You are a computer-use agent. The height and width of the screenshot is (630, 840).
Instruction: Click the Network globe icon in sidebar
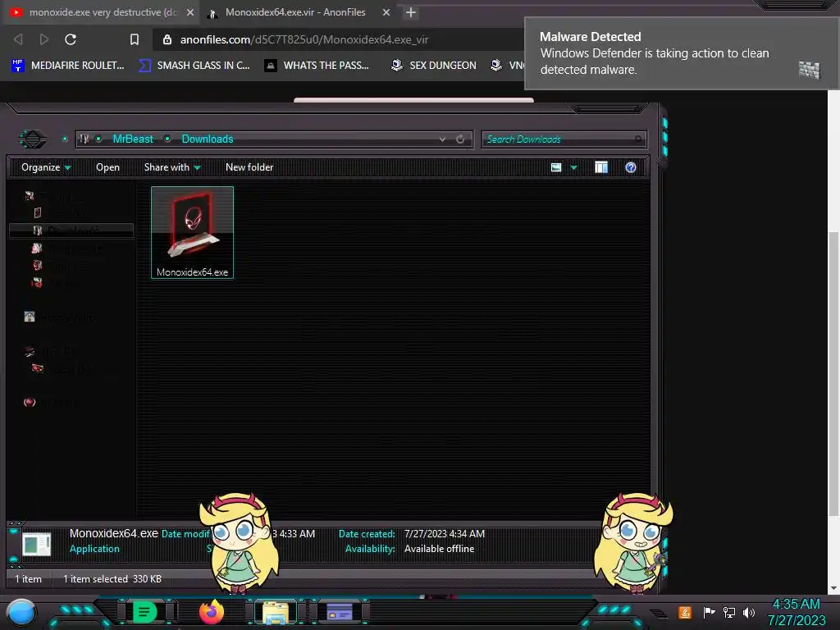click(30, 402)
